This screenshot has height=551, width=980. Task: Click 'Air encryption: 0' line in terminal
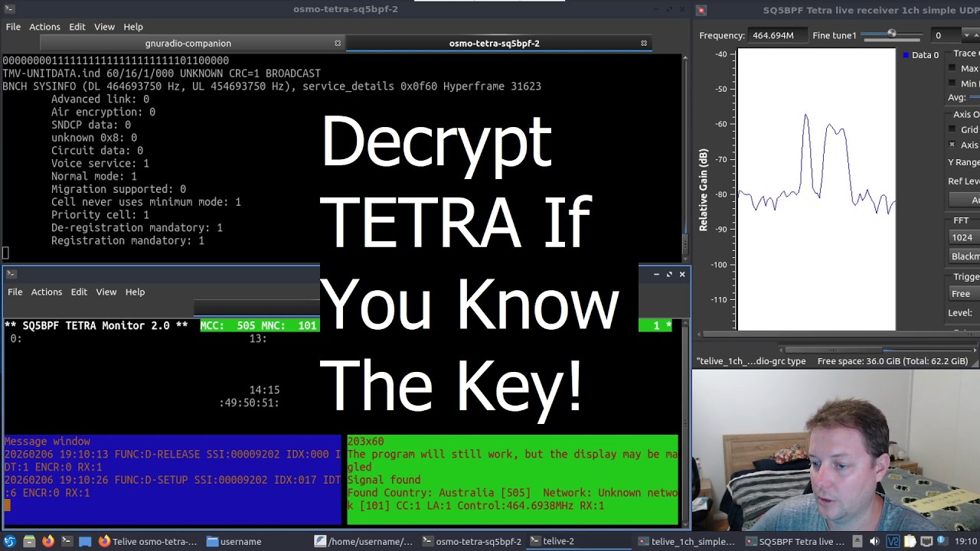pyautogui.click(x=103, y=112)
